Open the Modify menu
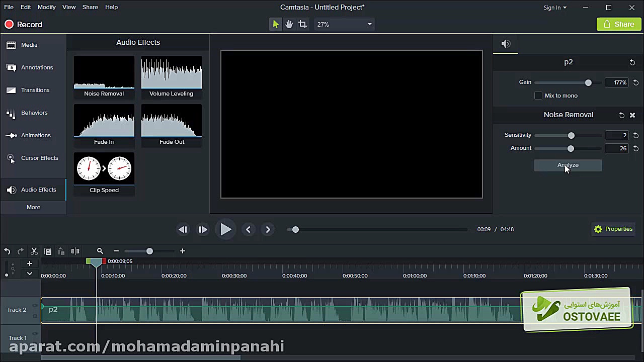644x362 pixels. coord(46,7)
